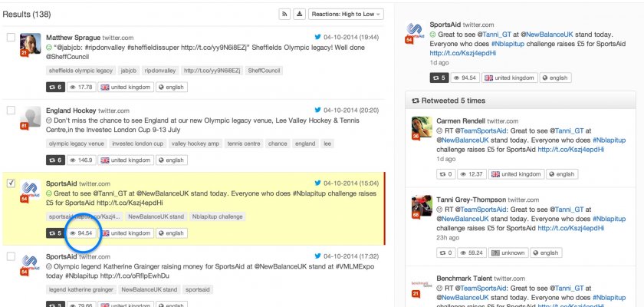
Task: Tick the checkbox for Matthew Sprague's tweet
Action: 11,37
